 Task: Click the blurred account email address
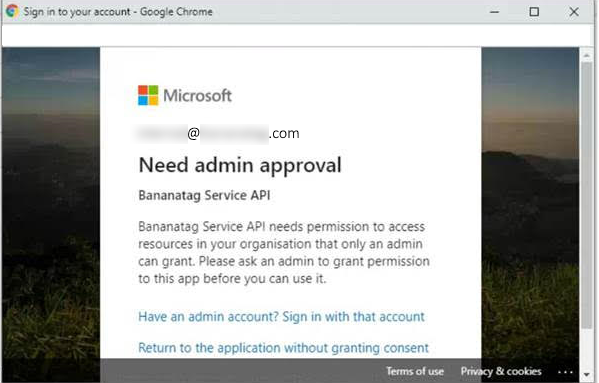pyautogui.click(x=219, y=134)
